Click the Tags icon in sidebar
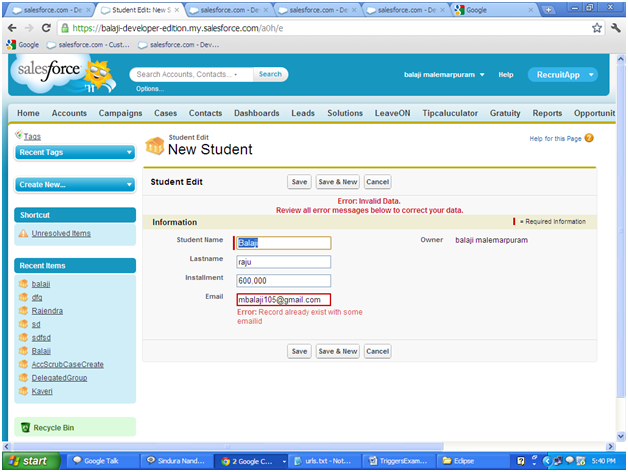The image size is (628, 472). (x=18, y=135)
